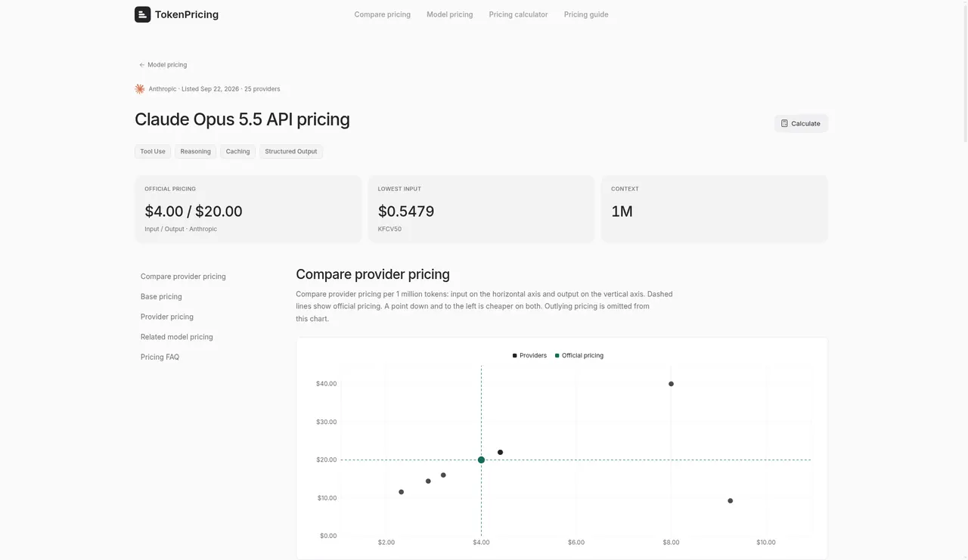Screen dimensions: 968x560
Task: Open Model pricing in the top navigation
Action: coord(450,14)
